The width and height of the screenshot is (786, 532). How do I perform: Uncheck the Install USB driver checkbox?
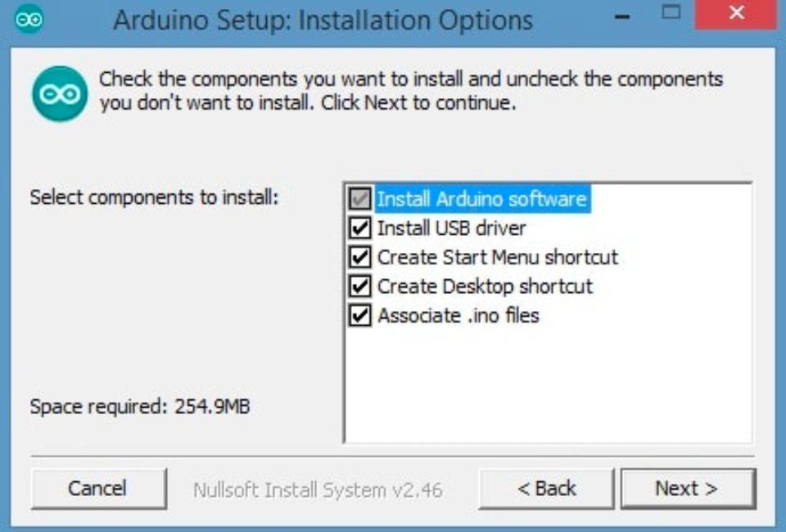pyautogui.click(x=360, y=228)
